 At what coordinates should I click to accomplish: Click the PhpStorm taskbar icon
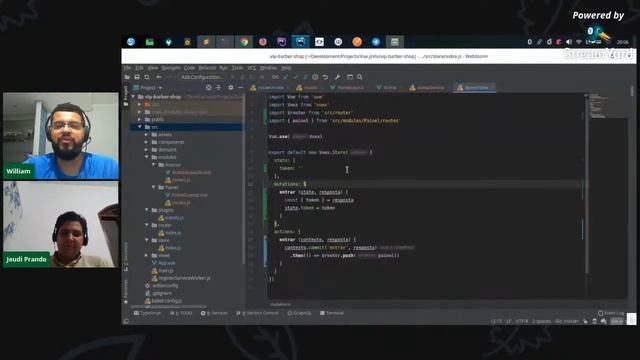click(282, 42)
